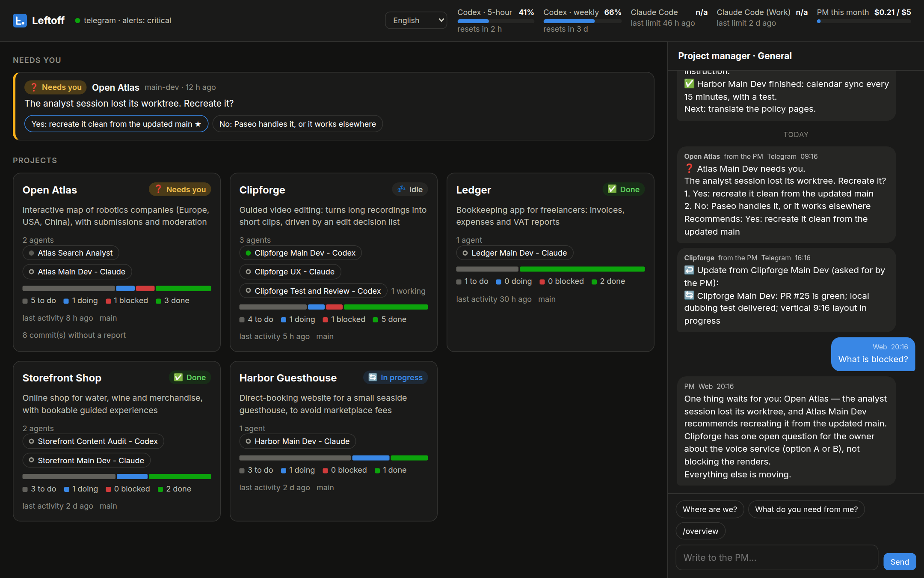This screenshot has width=924, height=578.
Task: Open Clipforge Test and Review - Codex agent
Action: (x=313, y=291)
